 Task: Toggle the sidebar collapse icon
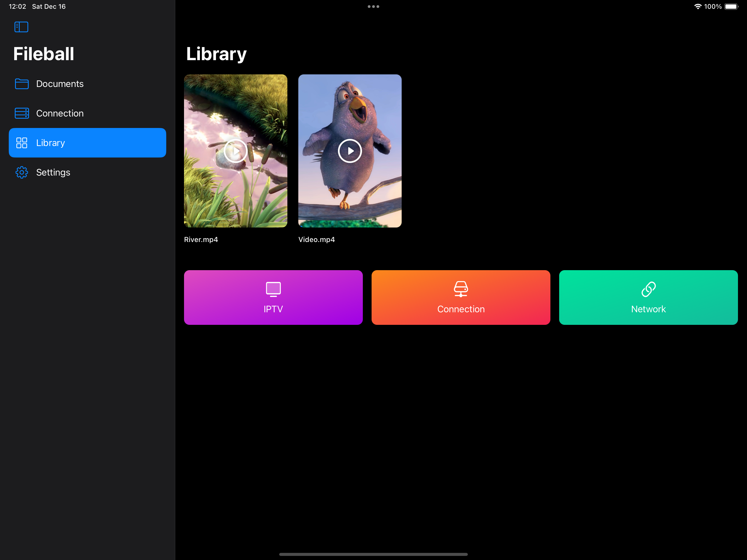(x=21, y=27)
